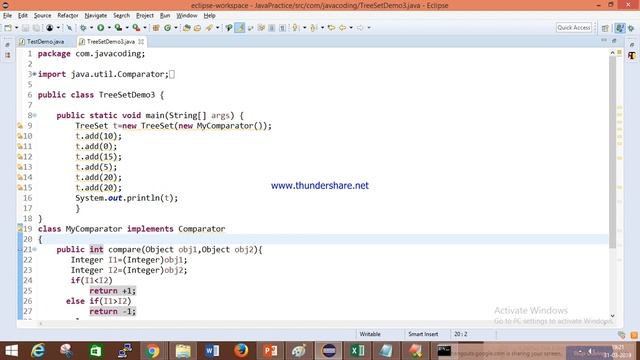
Task: Open dropdown arrow next to New icon
Action: point(16,28)
